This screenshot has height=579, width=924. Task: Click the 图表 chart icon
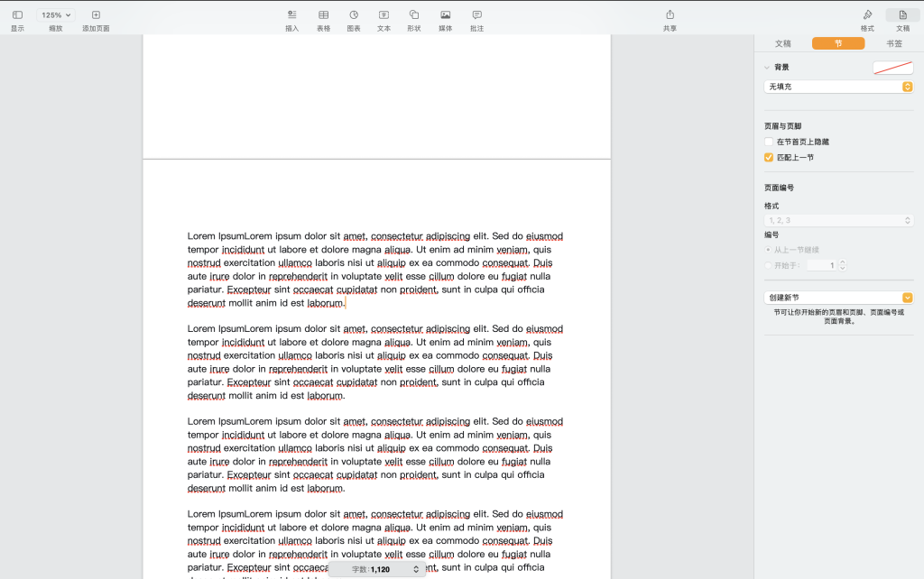354,14
